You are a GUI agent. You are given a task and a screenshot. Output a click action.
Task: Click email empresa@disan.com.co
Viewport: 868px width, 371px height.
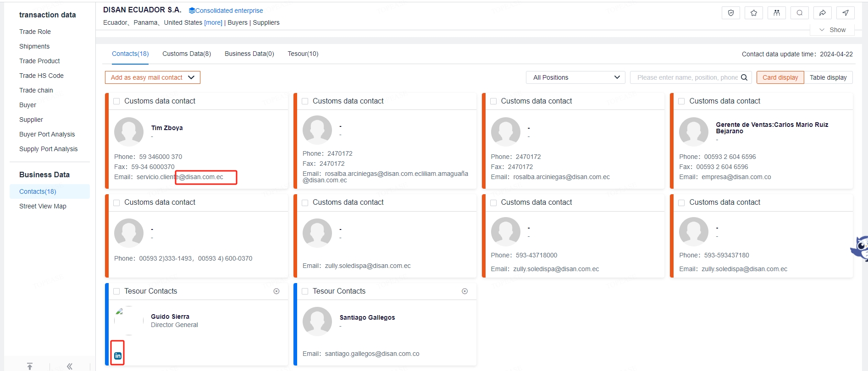click(736, 177)
